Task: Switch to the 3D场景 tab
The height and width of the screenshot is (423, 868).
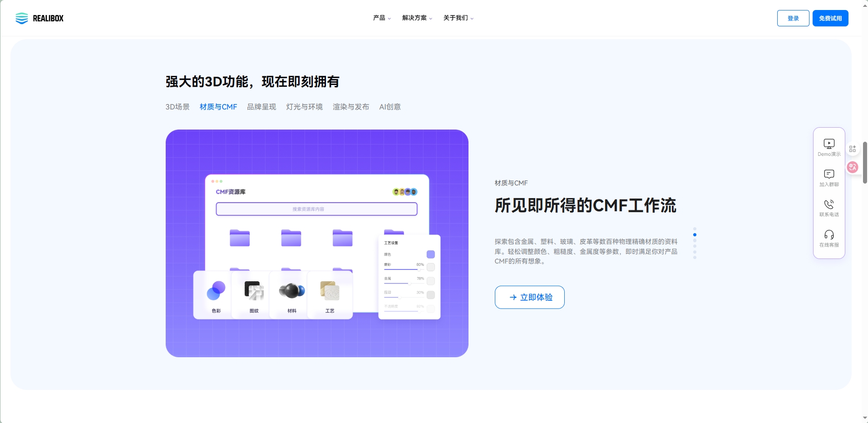Action: [x=178, y=107]
